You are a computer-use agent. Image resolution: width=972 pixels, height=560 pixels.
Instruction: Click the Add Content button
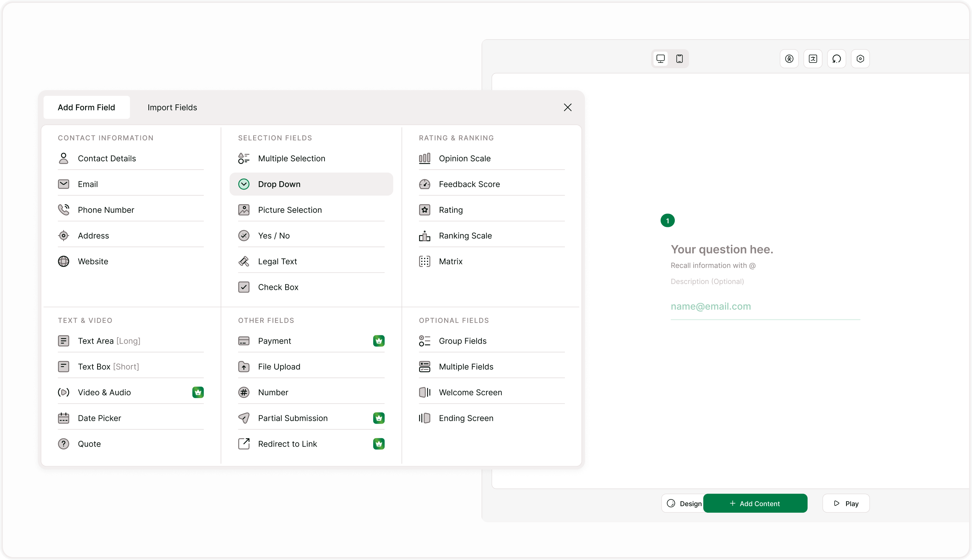click(755, 504)
